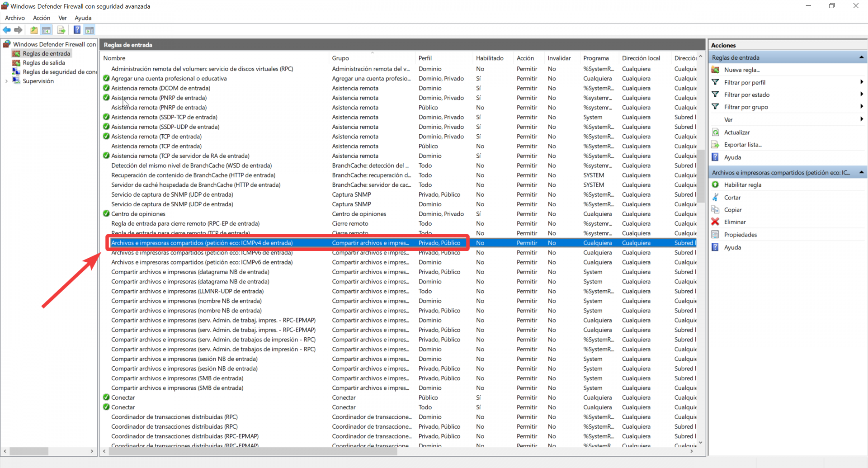Click the rules list vertical scrollbar thumb

[x=701, y=176]
